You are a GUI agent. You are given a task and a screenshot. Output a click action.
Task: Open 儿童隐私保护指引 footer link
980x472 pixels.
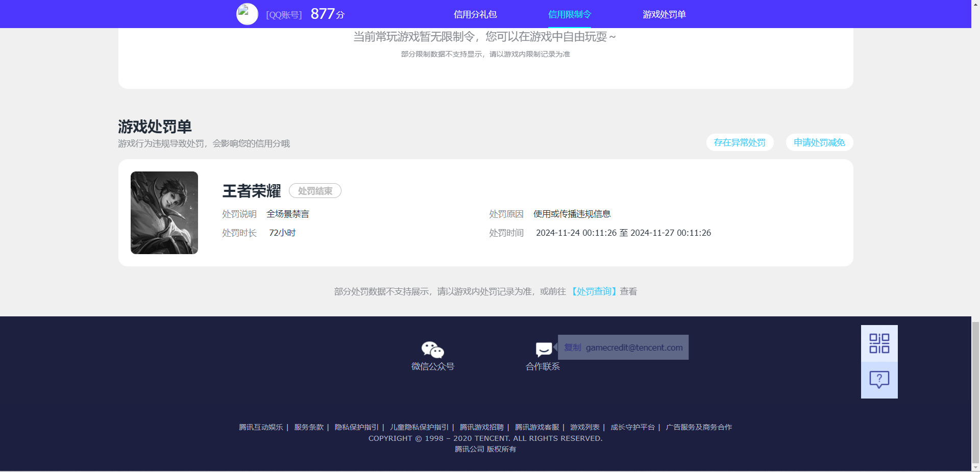[x=419, y=427]
